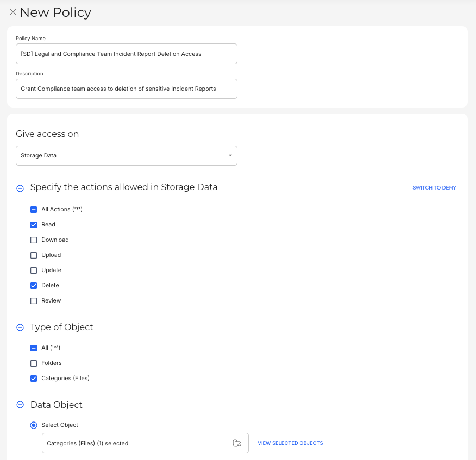Click the Switch to Deny link
The width and height of the screenshot is (476, 460).
pos(434,188)
